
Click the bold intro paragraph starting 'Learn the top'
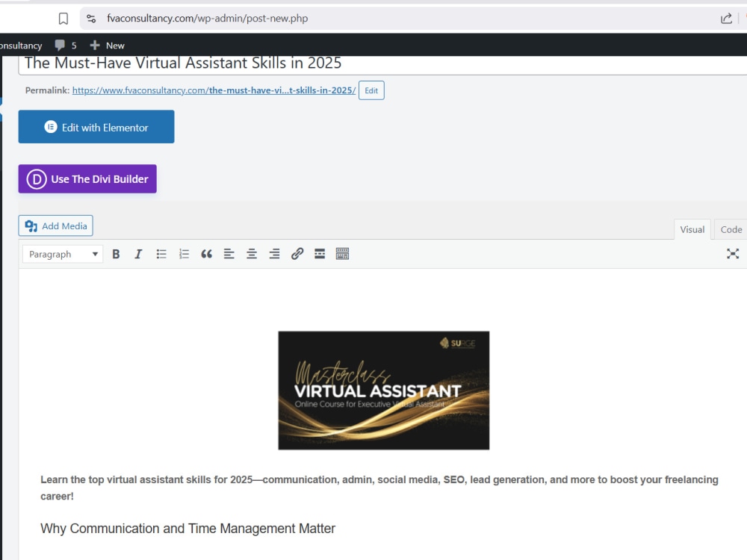379,488
